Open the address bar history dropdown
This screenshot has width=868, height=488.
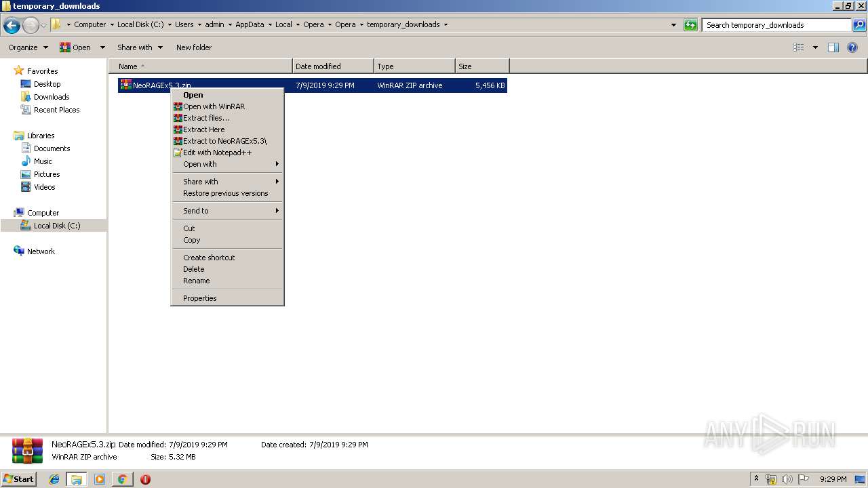click(673, 25)
